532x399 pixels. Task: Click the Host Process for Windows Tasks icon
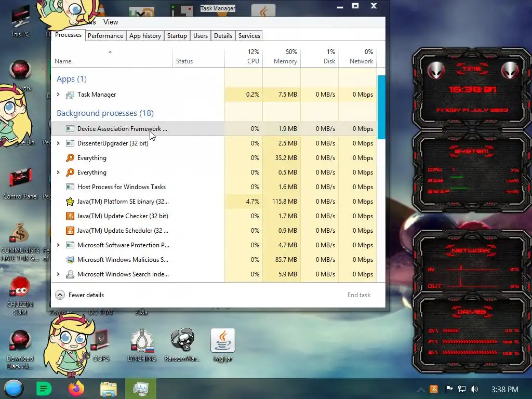(70, 187)
